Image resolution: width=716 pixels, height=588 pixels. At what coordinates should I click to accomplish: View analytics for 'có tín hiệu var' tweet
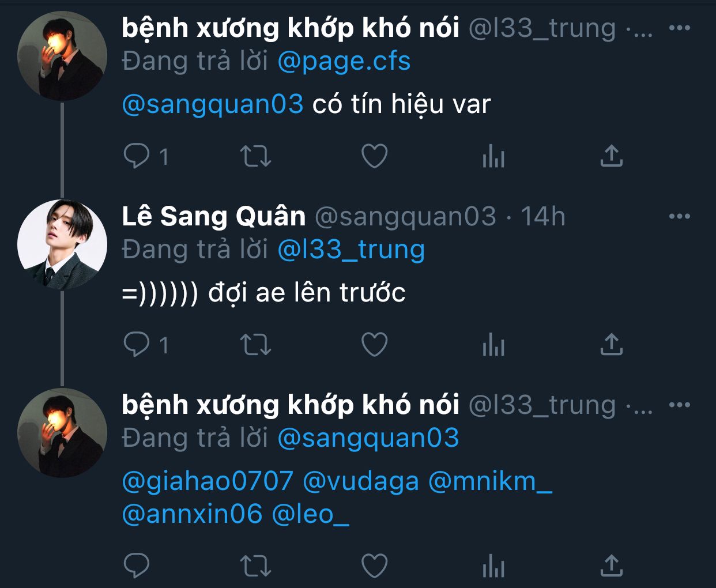[493, 156]
